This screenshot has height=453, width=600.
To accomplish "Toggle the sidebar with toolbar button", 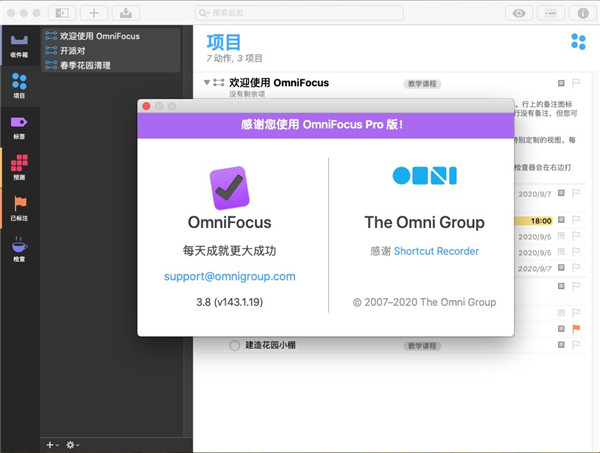I will coord(62,13).
